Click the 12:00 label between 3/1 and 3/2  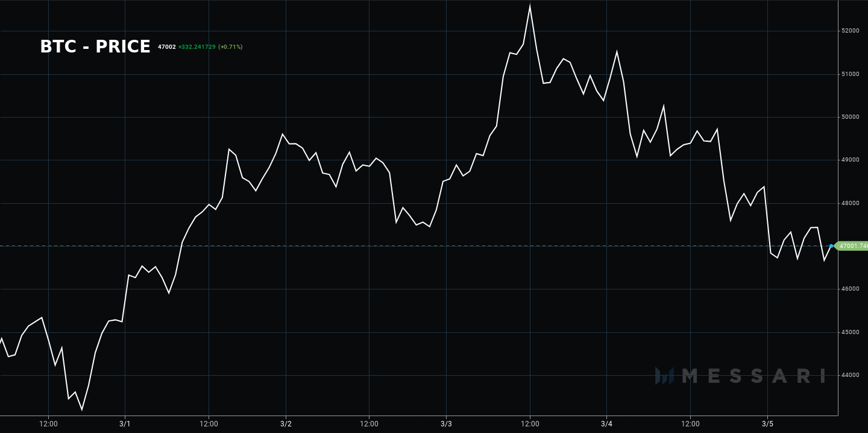209,424
